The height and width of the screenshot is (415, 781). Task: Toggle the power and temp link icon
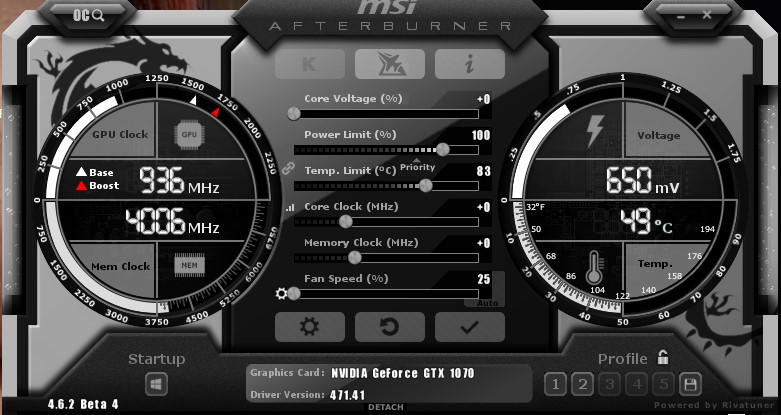pos(288,169)
